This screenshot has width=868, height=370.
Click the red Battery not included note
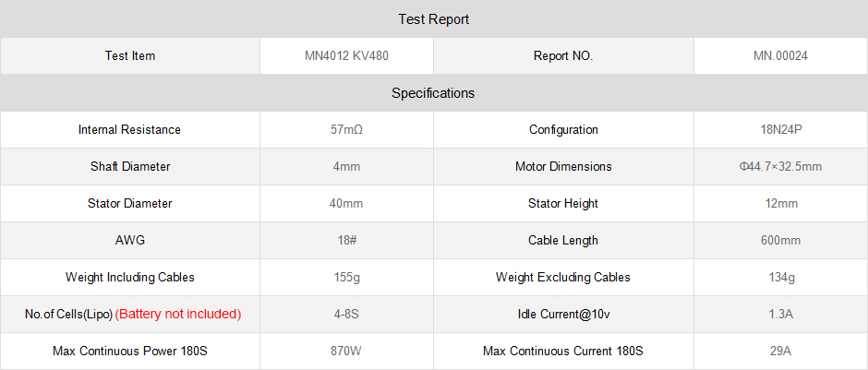click(178, 315)
